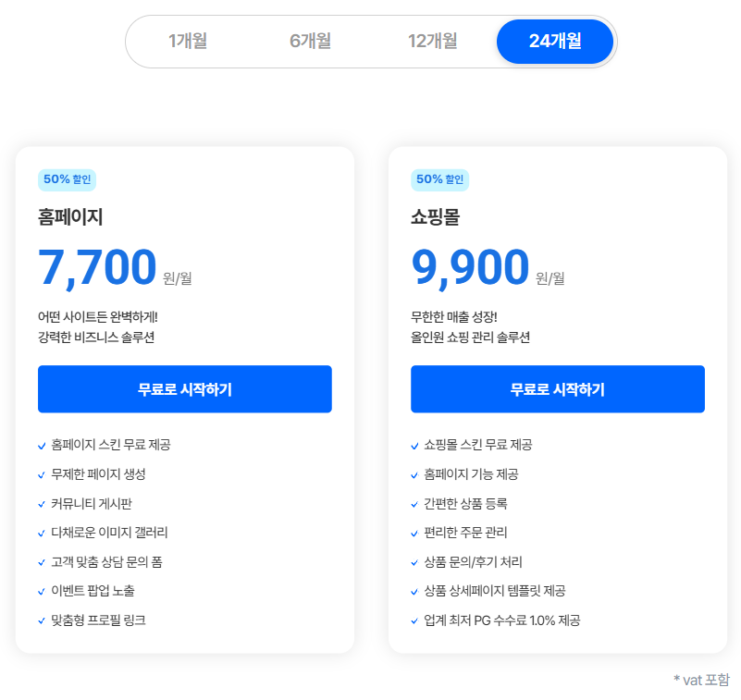
Task: Click checkmark icon beside 편리한 주문 관리
Action: (x=414, y=534)
